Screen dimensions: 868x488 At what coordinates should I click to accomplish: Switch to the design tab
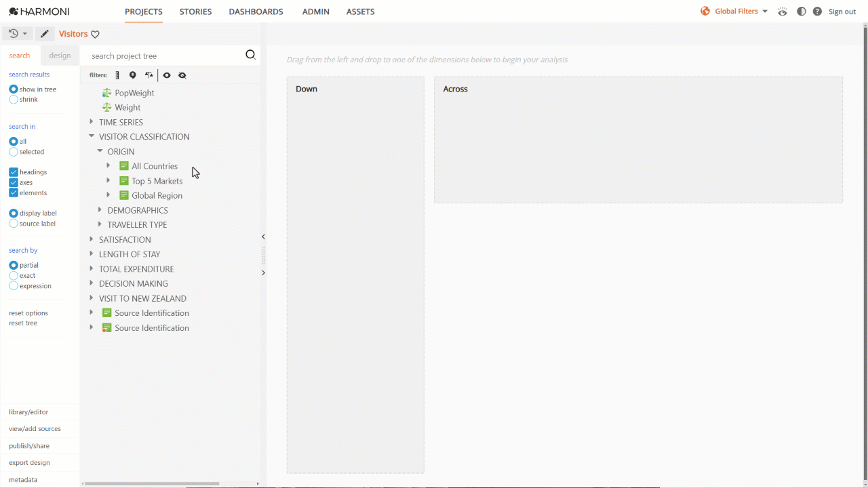(60, 56)
